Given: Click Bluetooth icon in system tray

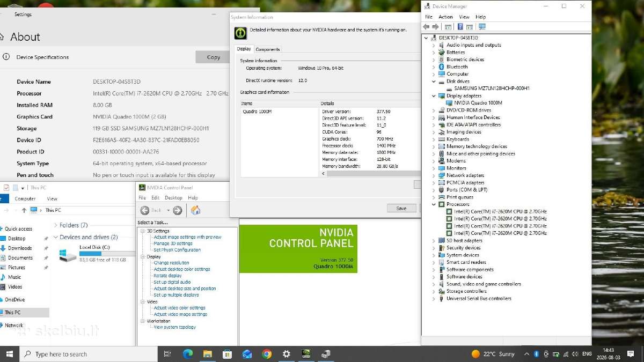Looking at the screenshot, I should (536, 354).
